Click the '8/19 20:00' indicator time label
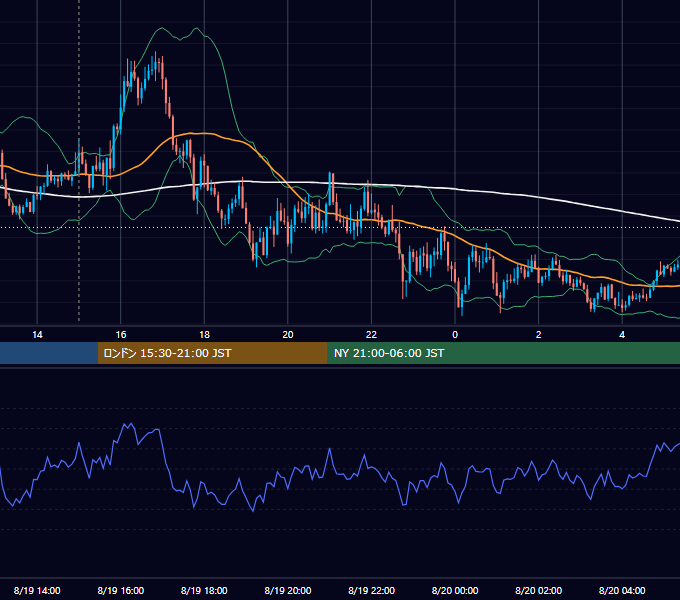The image size is (680, 600). pos(288,590)
